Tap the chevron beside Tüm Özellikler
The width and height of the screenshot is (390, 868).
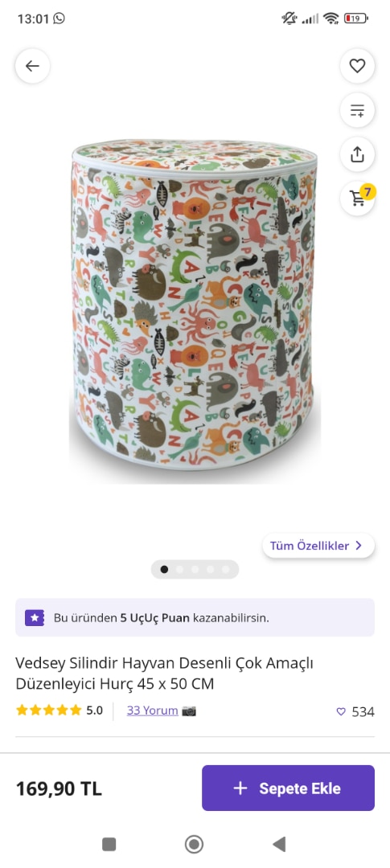tap(359, 546)
